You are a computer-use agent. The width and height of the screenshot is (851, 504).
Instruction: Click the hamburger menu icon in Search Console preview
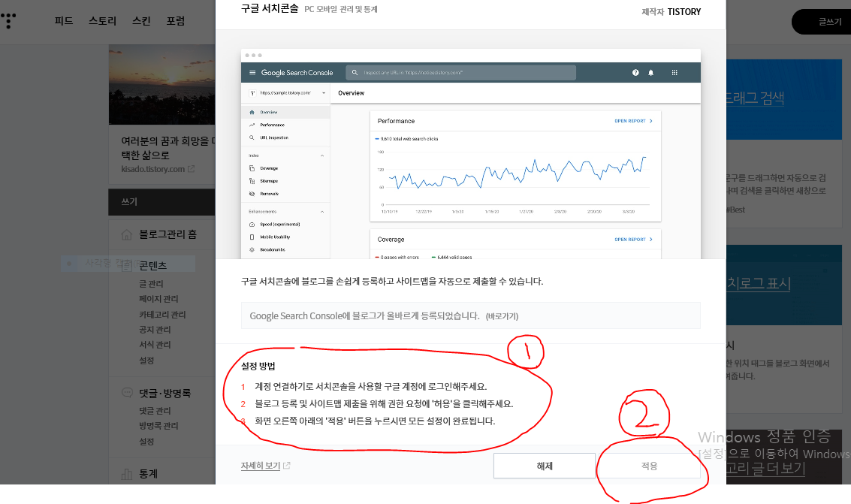[252, 73]
